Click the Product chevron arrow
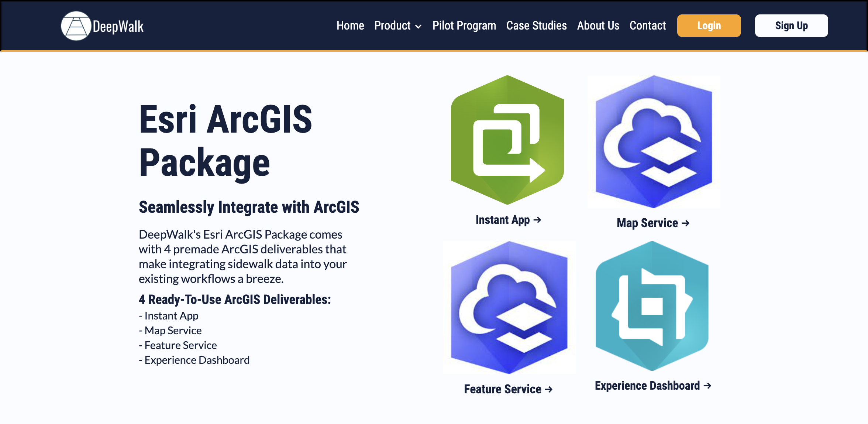Viewport: 868px width, 424px height. tap(418, 26)
